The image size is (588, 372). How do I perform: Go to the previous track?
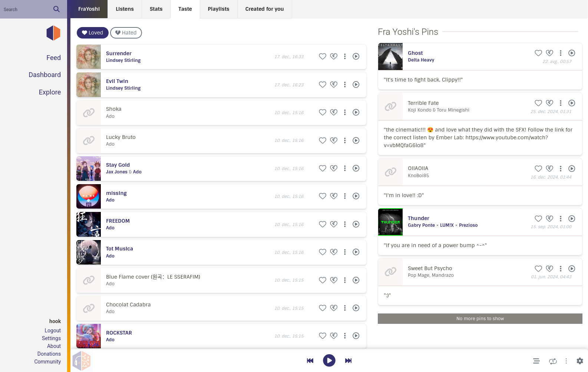(310, 361)
